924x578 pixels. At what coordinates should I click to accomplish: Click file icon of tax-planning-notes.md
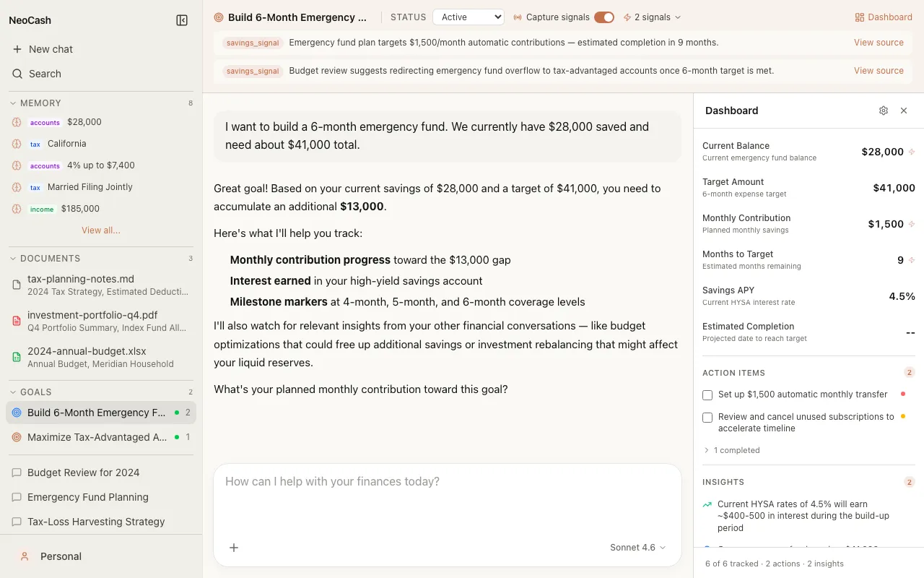[17, 285]
